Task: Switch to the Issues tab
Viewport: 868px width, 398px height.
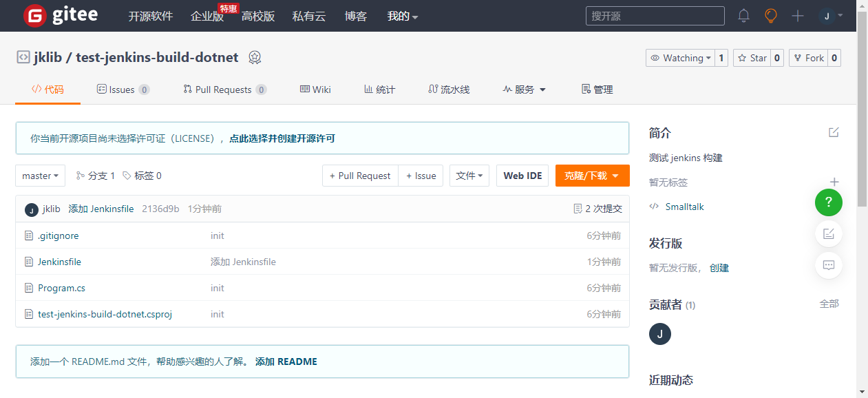Action: tap(123, 90)
